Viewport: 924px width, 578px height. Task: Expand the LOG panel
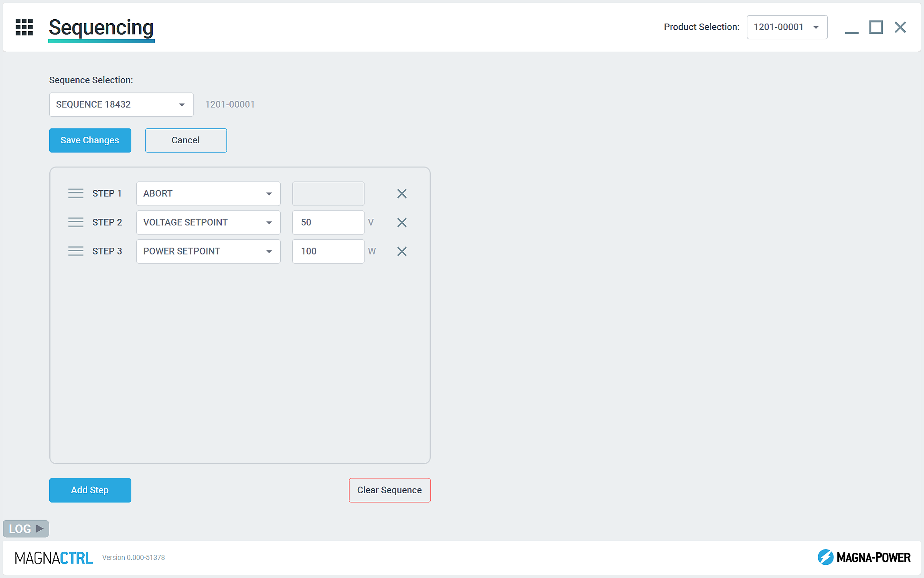click(x=26, y=529)
